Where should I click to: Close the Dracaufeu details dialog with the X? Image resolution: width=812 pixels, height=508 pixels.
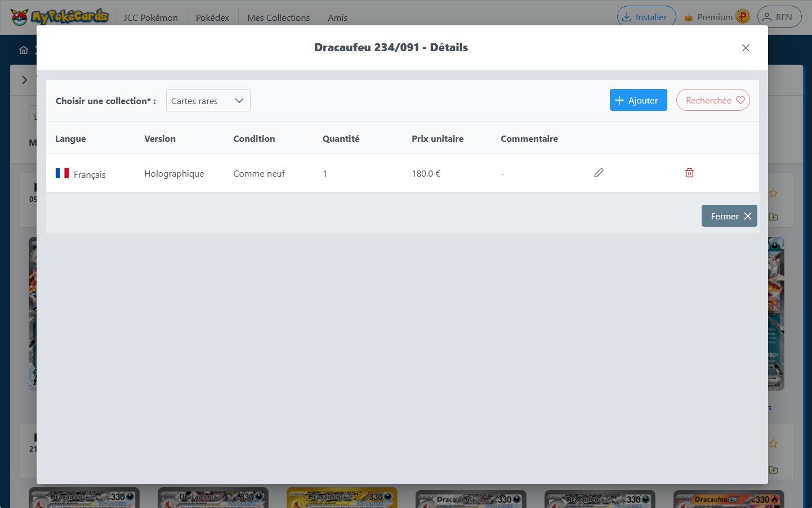[x=746, y=48]
